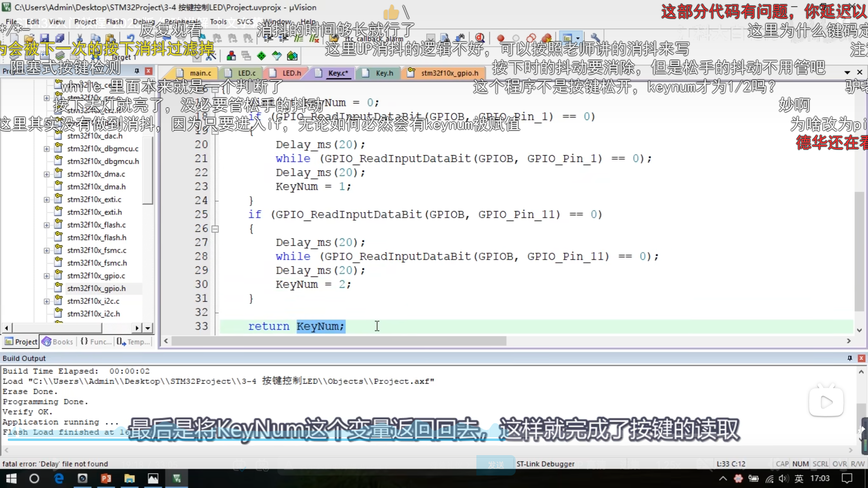
Task: Collapse code block at line 26
Action: pyautogui.click(x=215, y=229)
